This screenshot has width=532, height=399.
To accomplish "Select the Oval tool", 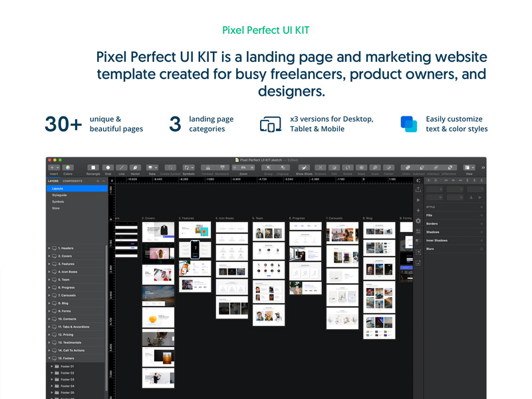I will (106, 167).
